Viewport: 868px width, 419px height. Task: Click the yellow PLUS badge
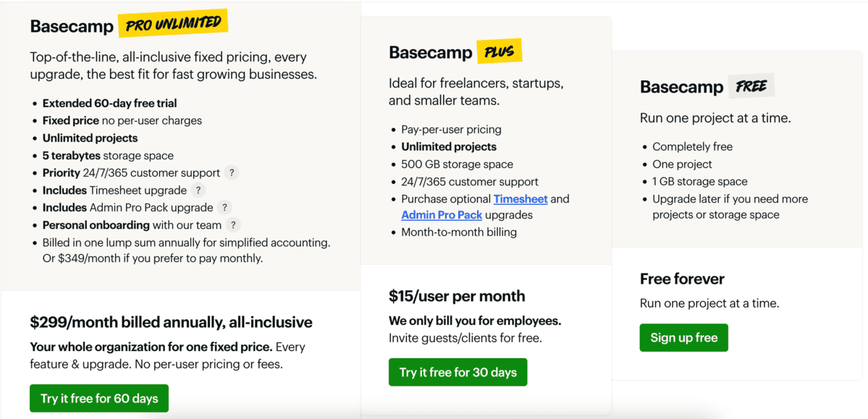[x=499, y=52]
